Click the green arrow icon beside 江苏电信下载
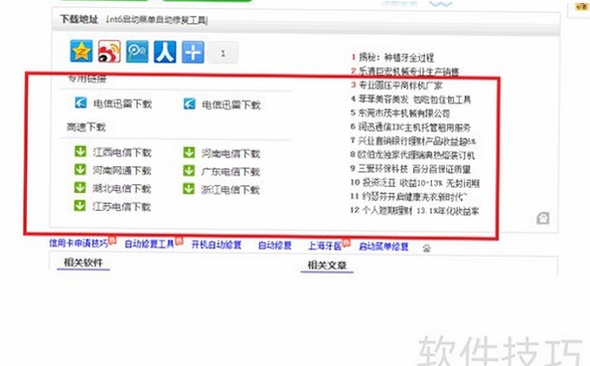Viewport: 590px width, 366px height. coord(80,205)
